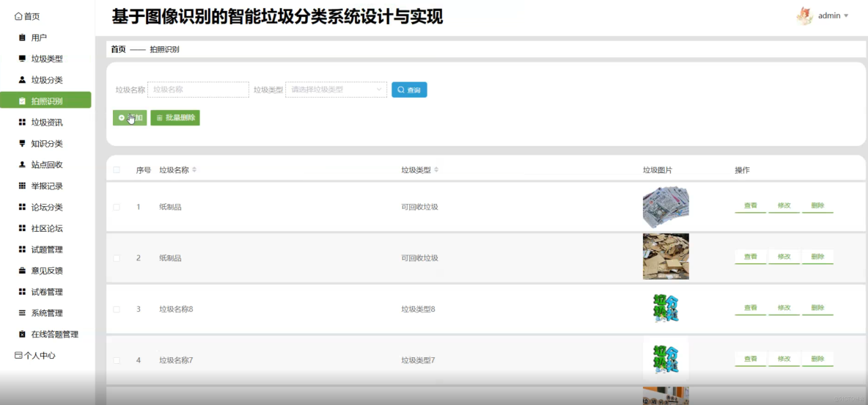Go to 垃圾资讯 menu item
This screenshot has height=405, width=868.
[46, 123]
